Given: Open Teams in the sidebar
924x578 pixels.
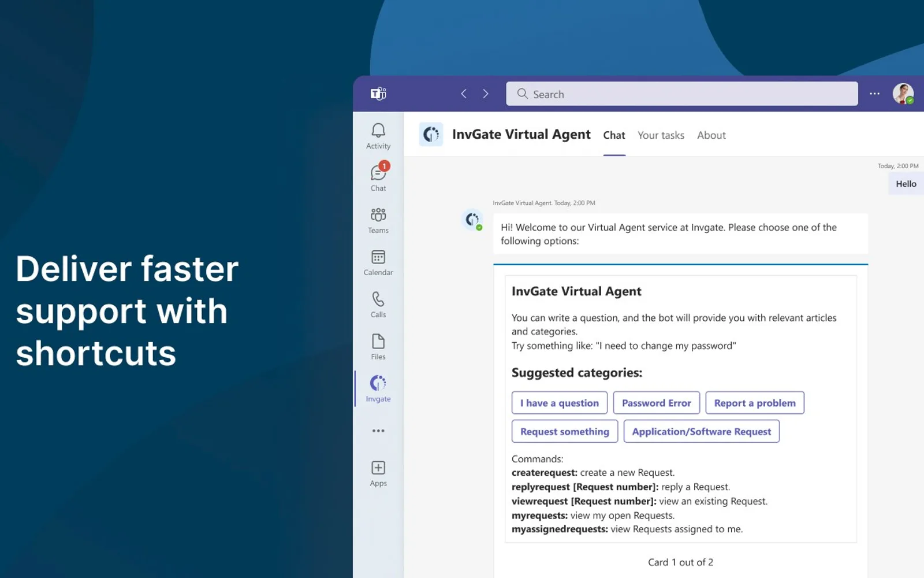Looking at the screenshot, I should (378, 220).
